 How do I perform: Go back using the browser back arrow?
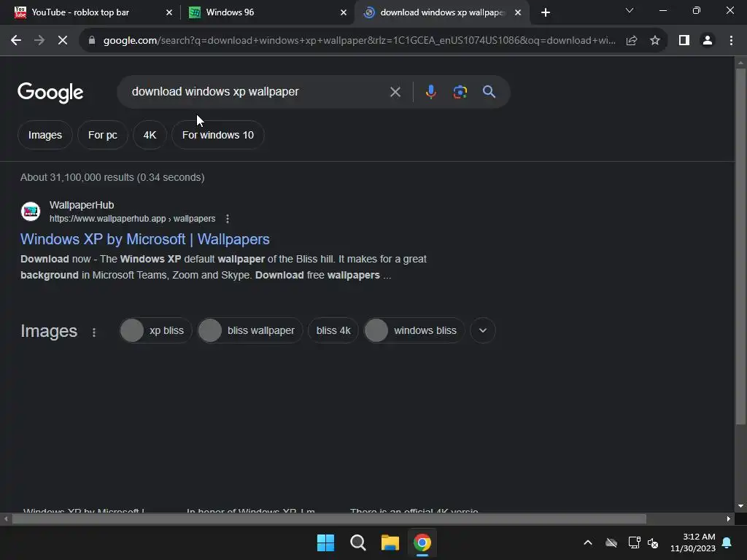(16, 41)
